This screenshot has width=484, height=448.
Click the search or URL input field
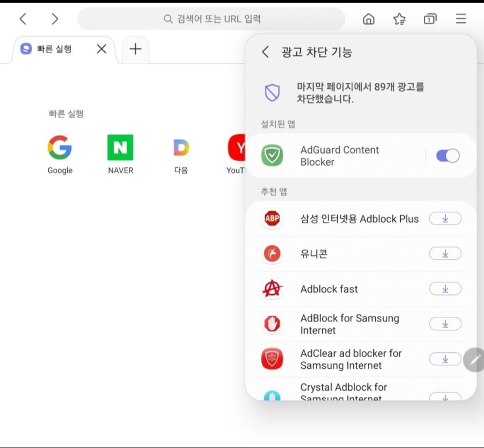pos(212,19)
